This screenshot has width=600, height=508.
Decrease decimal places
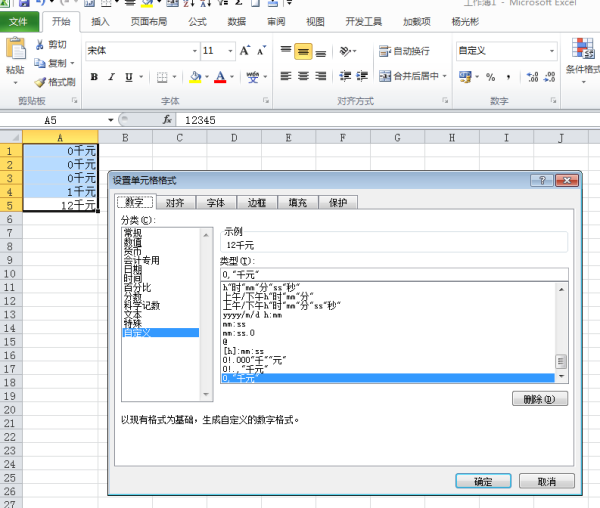tap(549, 77)
